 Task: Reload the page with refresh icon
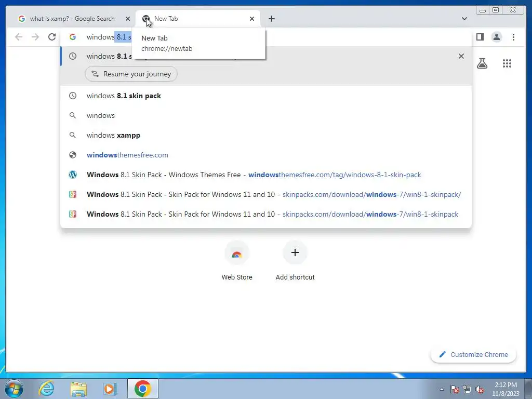tap(51, 37)
